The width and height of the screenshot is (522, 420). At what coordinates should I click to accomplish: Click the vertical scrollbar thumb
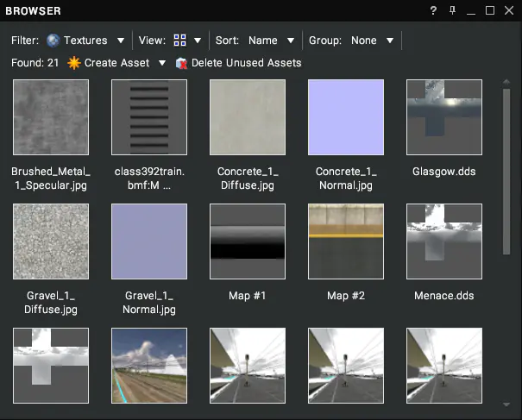506,172
